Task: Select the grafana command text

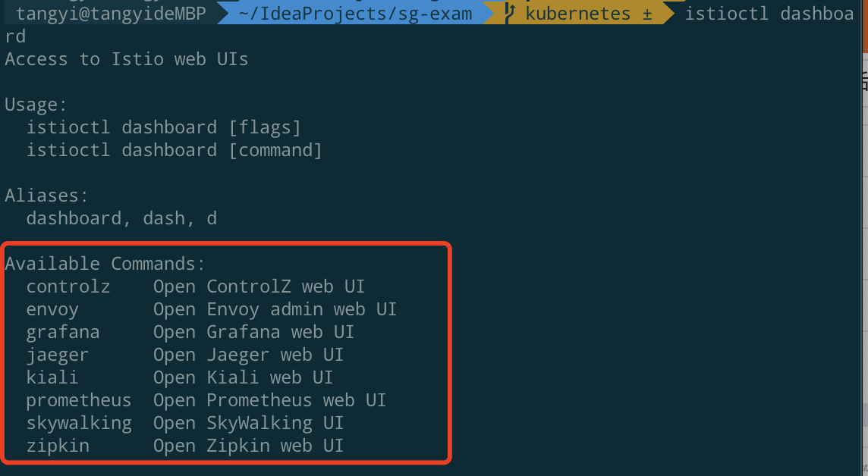Action: (62, 332)
